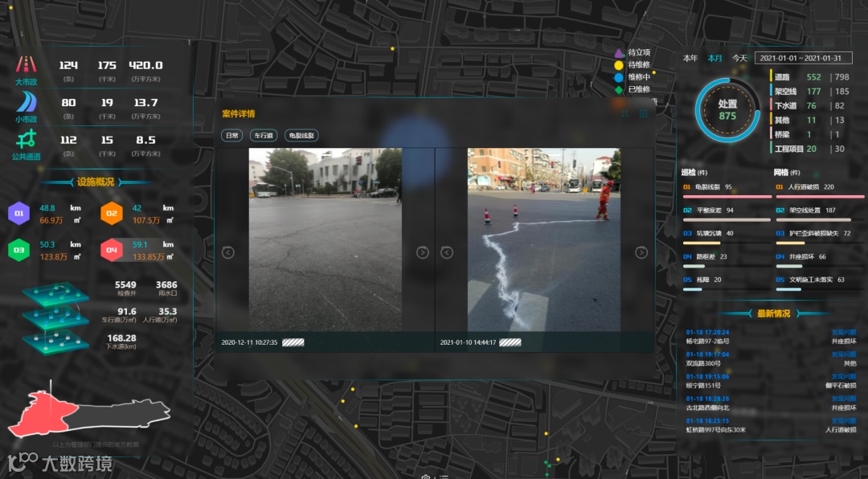Click the 其他 11 statistic row
Screen dimensions: 868x479
(808, 121)
